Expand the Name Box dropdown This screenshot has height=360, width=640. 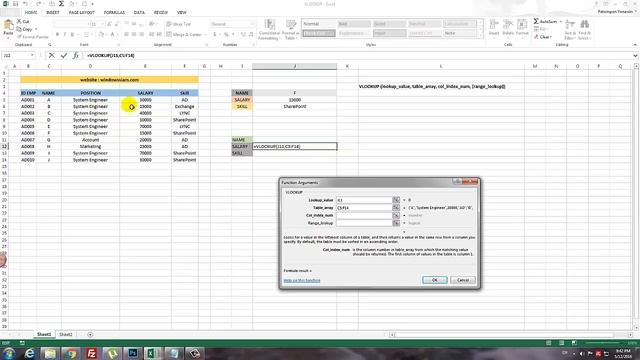[32, 56]
